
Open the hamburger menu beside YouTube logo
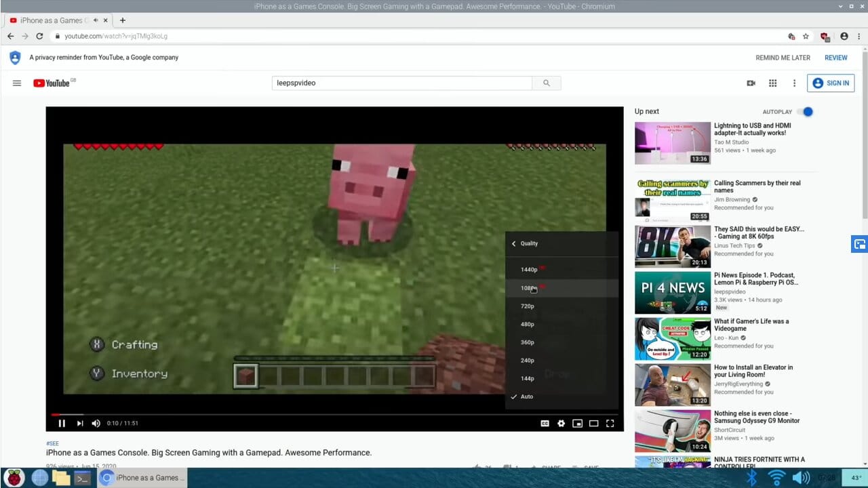click(x=17, y=83)
